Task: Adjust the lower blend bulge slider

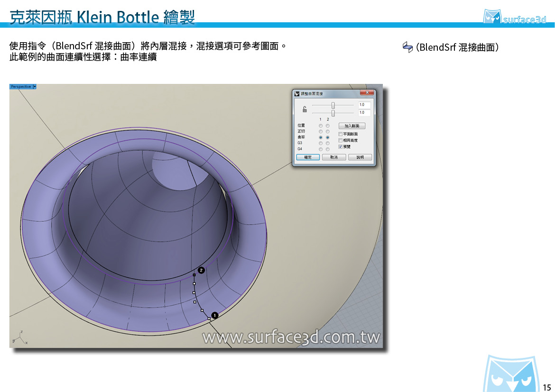Action: point(333,113)
